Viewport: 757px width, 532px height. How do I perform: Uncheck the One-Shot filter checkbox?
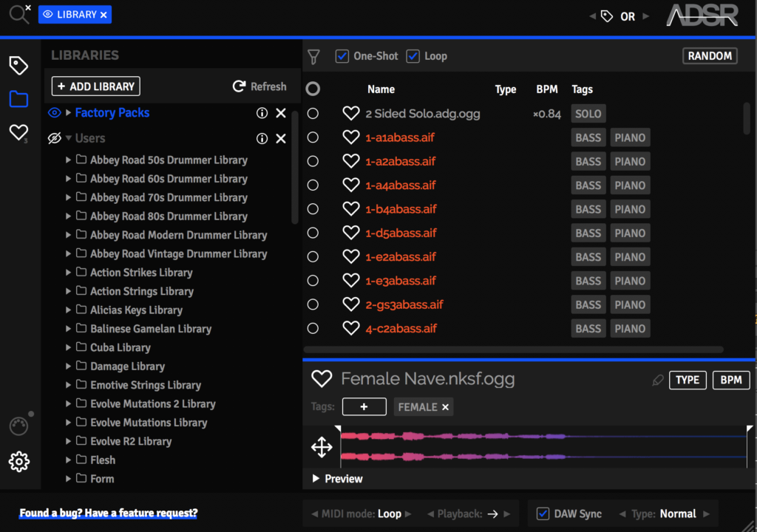(x=342, y=56)
